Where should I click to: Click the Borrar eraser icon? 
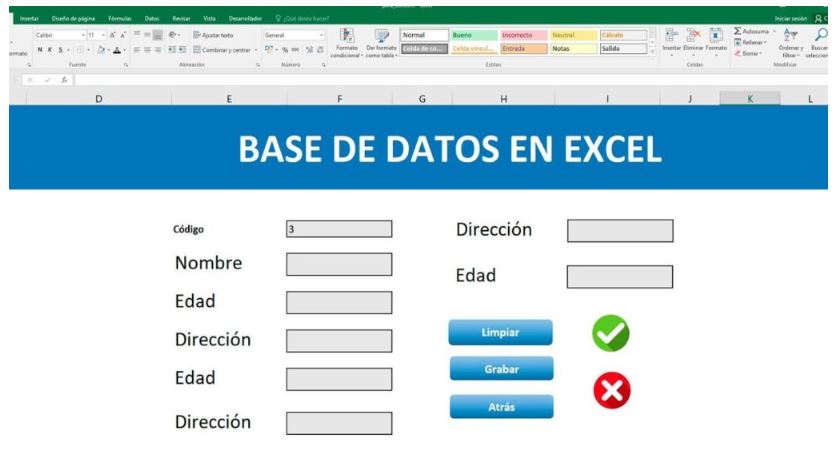point(738,53)
